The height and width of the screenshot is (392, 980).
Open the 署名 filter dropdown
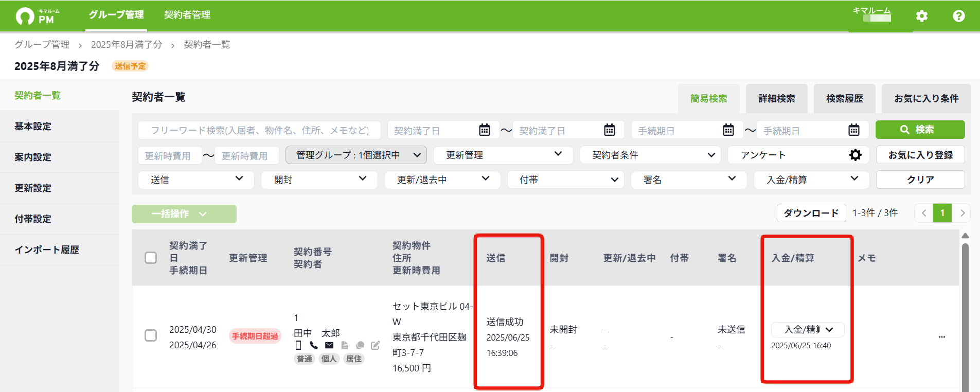click(x=689, y=180)
